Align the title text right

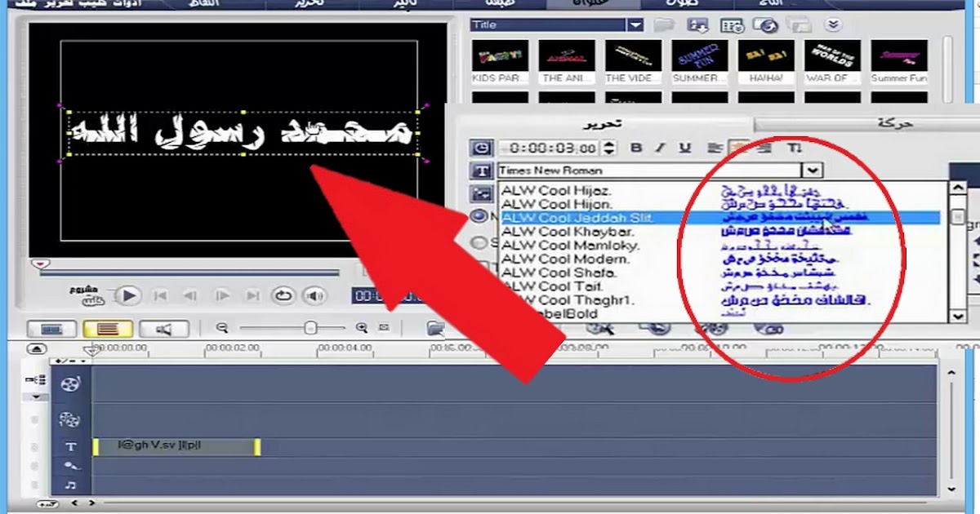pyautogui.click(x=764, y=148)
